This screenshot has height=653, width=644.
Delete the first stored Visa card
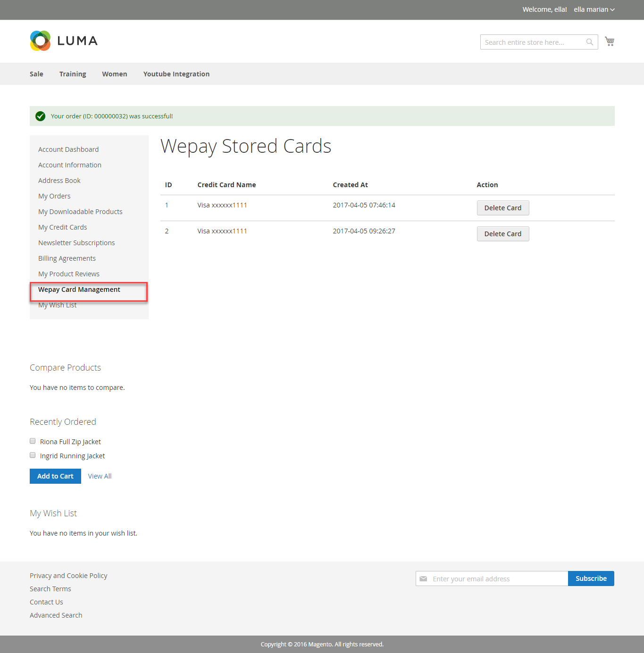[502, 208]
